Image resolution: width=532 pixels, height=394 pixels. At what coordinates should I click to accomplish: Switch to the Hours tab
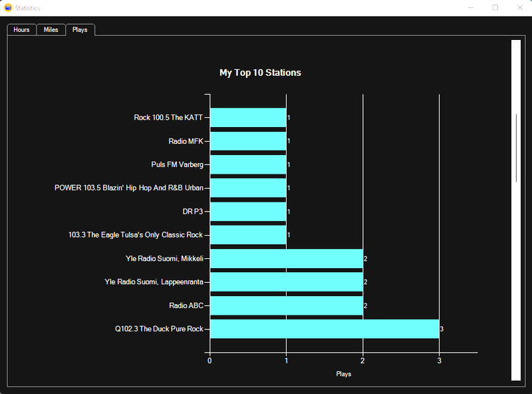(x=21, y=30)
